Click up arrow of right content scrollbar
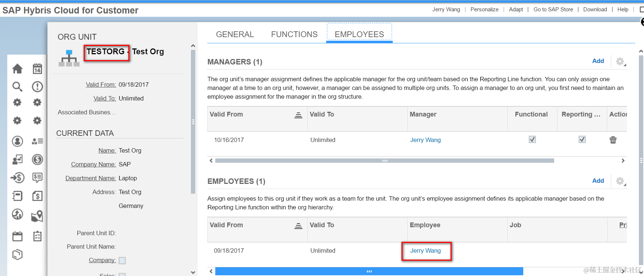The width and height of the screenshot is (644, 276). tap(641, 51)
